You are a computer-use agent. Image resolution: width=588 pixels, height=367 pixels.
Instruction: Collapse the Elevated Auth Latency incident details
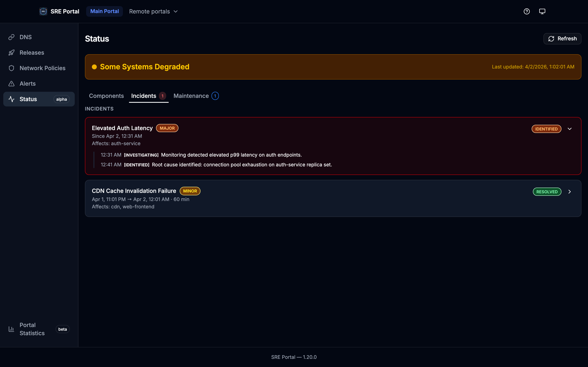click(570, 129)
